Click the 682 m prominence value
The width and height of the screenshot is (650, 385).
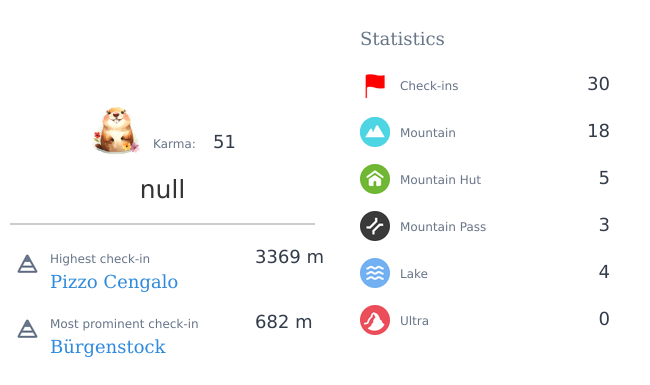pos(284,322)
